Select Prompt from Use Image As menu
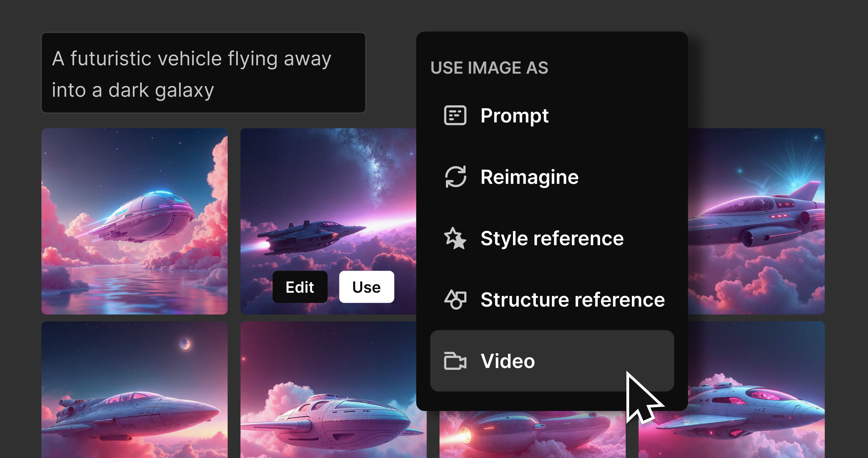The width and height of the screenshot is (868, 458). (x=514, y=116)
